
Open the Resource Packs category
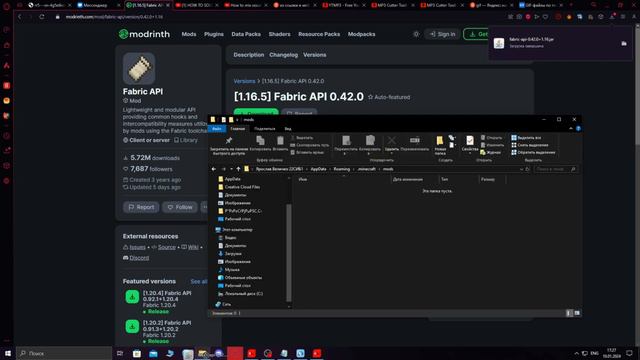point(319,34)
